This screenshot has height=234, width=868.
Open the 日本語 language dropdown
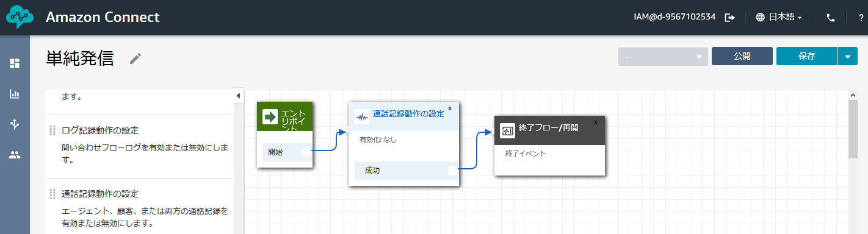[778, 18]
